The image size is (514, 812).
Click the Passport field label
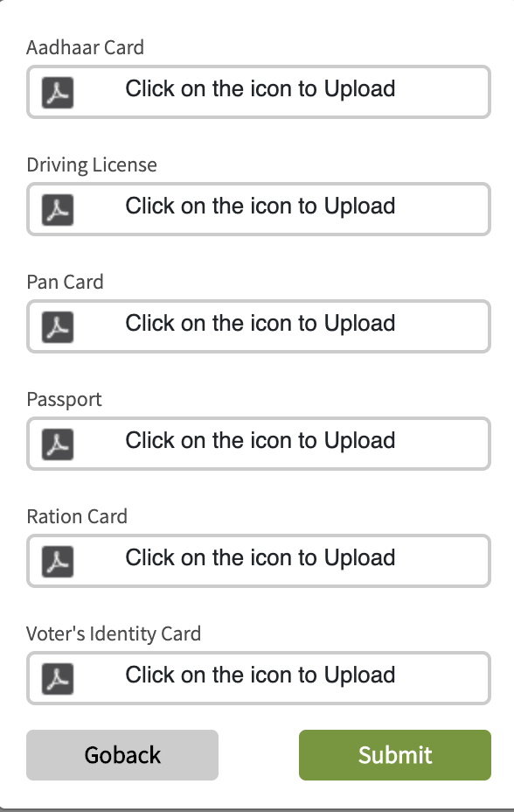64,400
